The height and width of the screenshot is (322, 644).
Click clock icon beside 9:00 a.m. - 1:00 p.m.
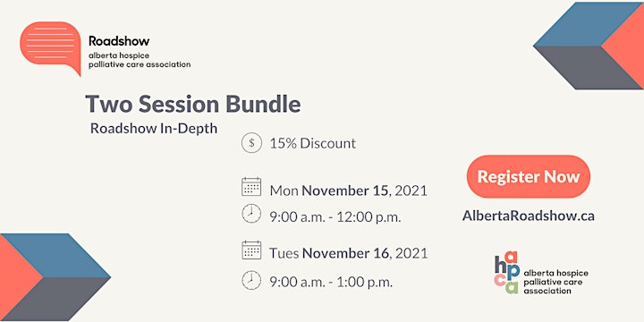coord(251,280)
